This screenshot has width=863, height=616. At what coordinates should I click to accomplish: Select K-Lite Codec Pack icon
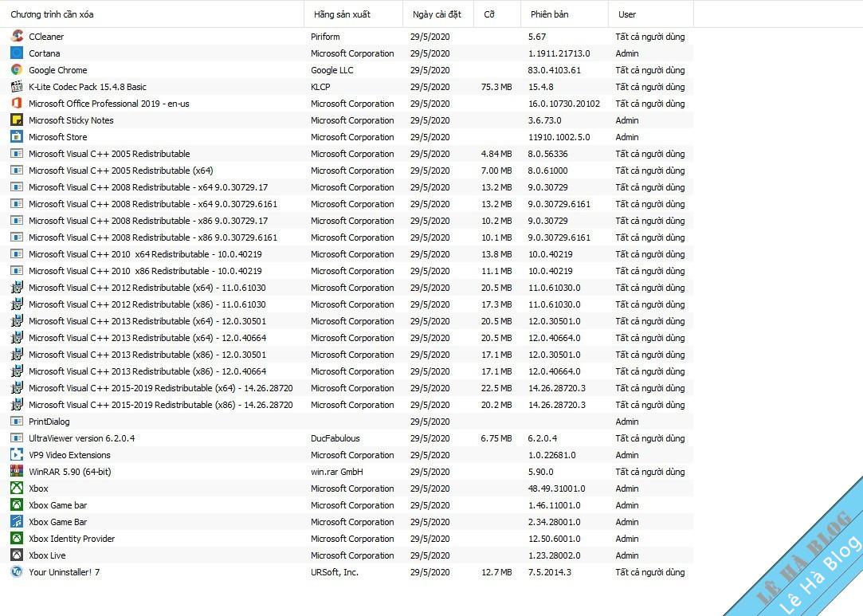[x=17, y=86]
